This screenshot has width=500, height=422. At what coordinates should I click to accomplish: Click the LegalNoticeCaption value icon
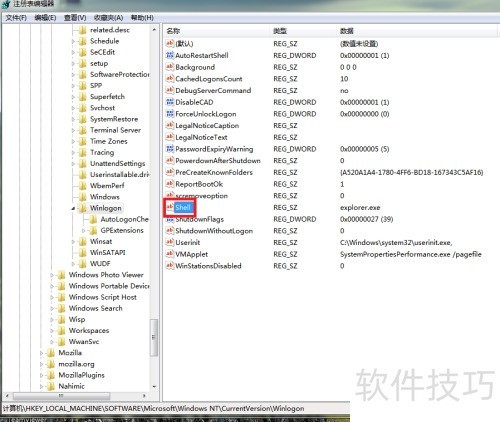point(170,125)
